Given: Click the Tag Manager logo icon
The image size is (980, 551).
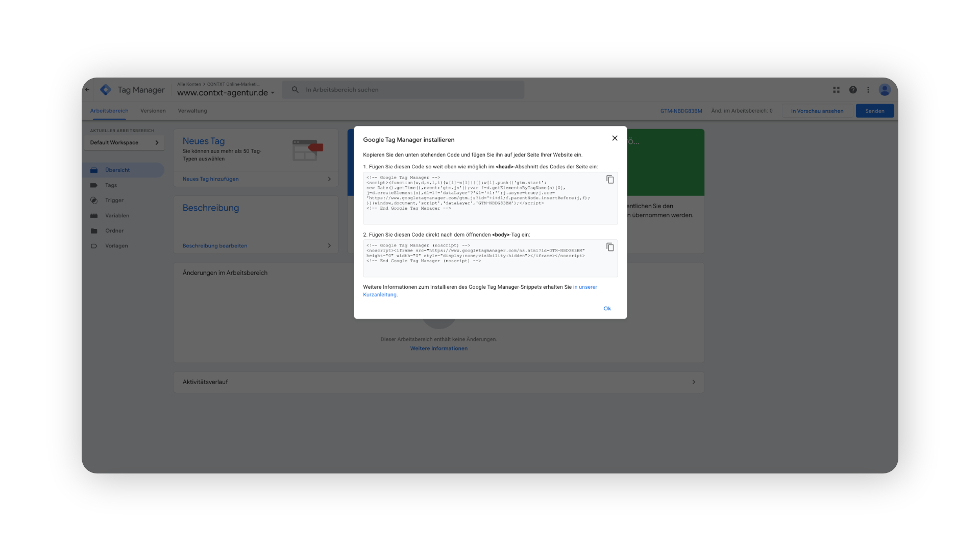Looking at the screenshot, I should click(106, 90).
